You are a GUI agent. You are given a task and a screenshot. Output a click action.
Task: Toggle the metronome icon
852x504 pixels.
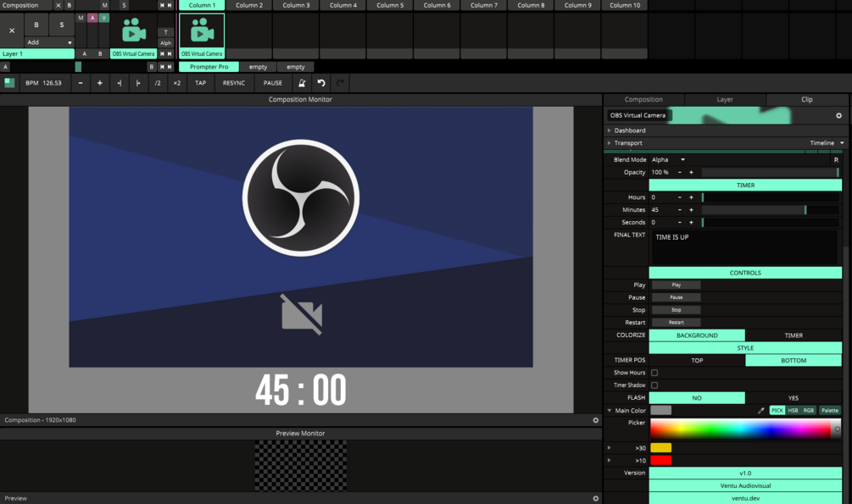tap(302, 83)
